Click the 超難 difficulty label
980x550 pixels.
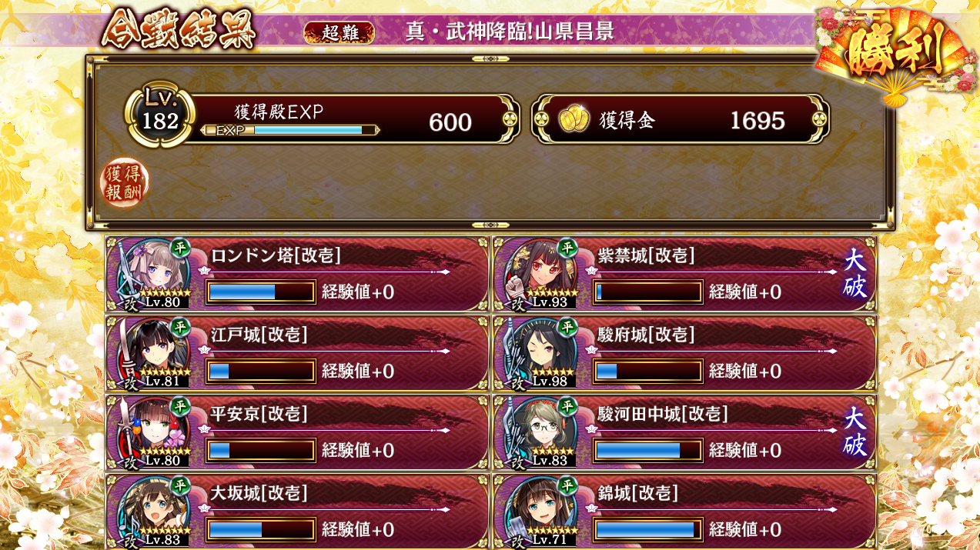(339, 32)
